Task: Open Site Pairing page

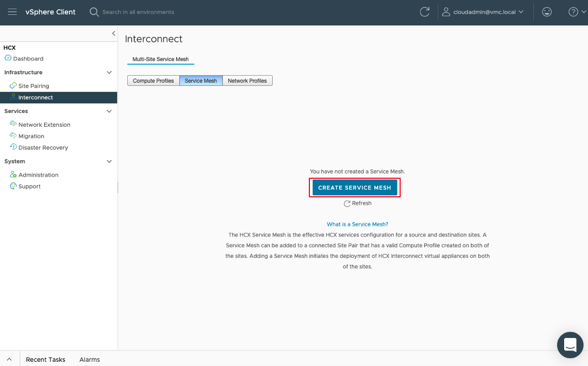Action: point(34,86)
